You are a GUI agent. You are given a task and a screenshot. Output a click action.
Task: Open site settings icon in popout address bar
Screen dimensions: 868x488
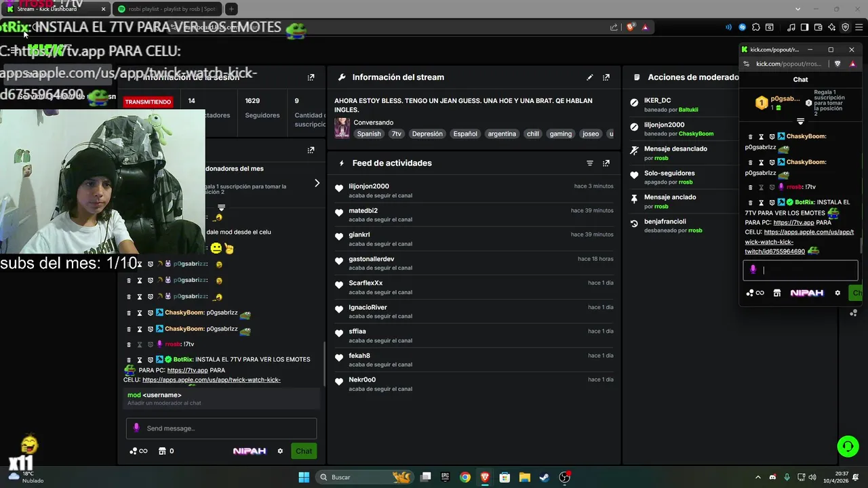click(x=746, y=64)
